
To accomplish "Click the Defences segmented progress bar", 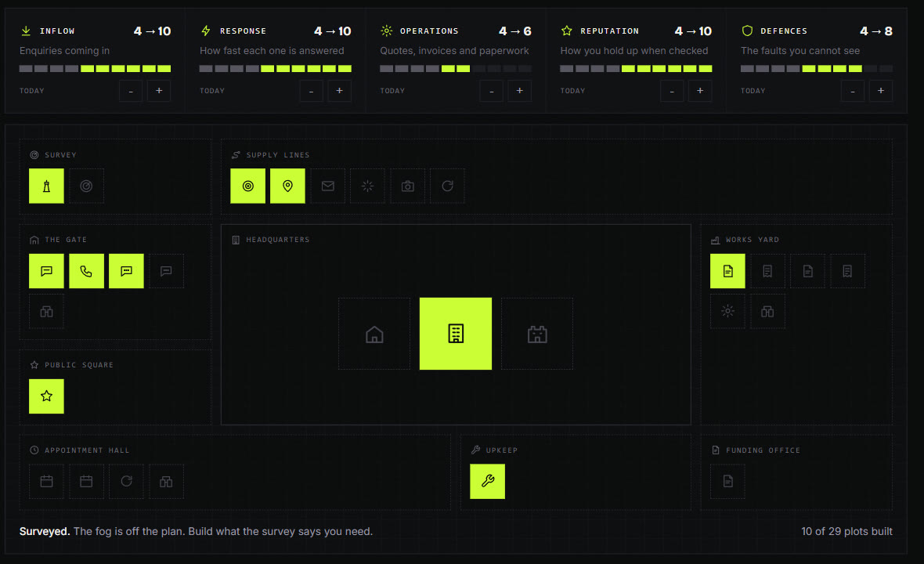I will 817,69.
